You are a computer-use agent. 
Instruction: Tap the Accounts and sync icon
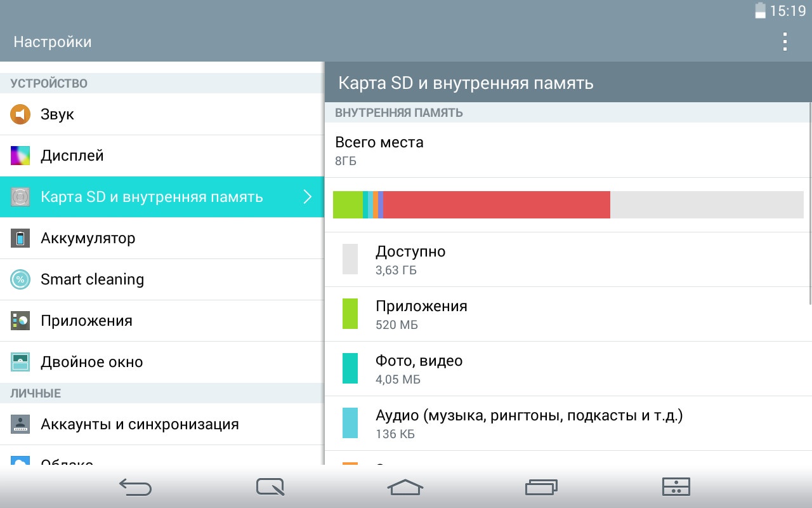coord(20,424)
